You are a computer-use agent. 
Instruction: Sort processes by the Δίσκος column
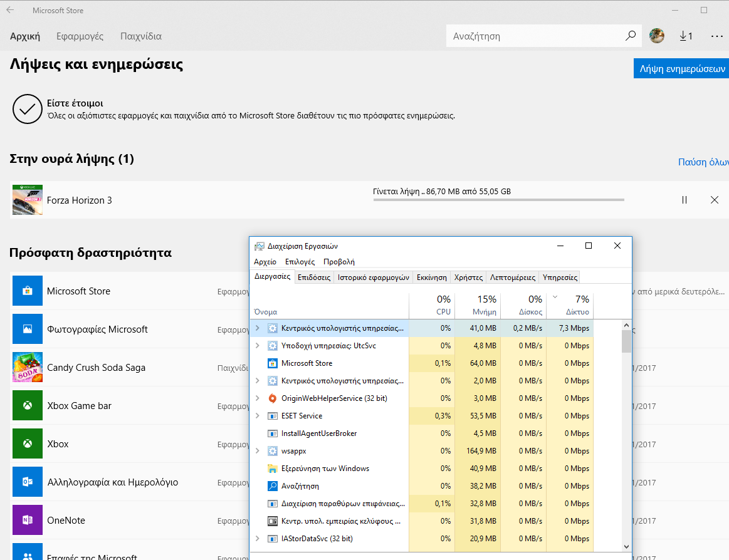(x=523, y=306)
